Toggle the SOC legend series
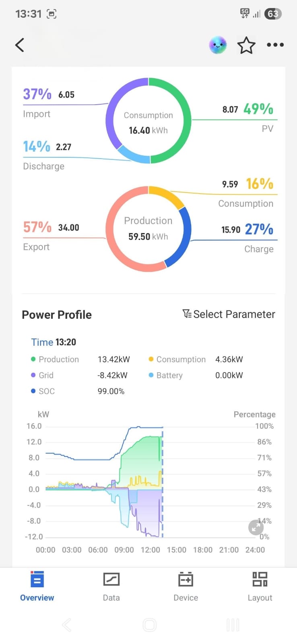The width and height of the screenshot is (297, 644). pos(43,391)
